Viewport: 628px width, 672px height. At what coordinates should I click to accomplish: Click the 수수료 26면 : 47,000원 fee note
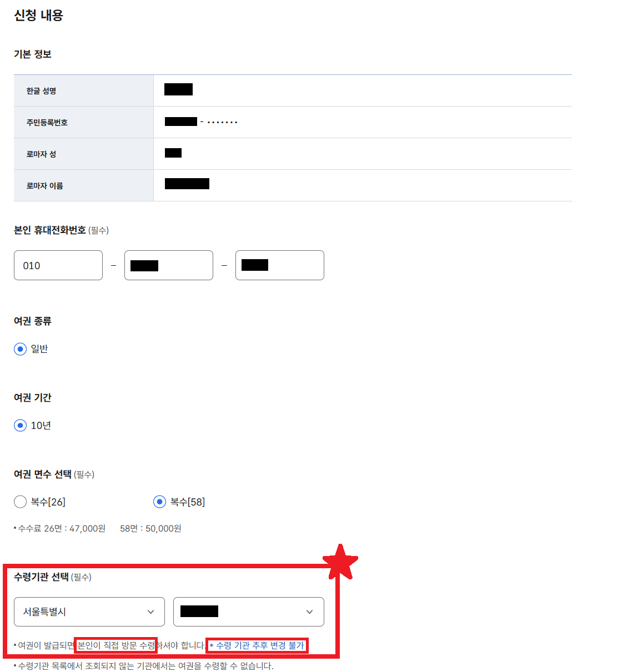tap(60, 528)
